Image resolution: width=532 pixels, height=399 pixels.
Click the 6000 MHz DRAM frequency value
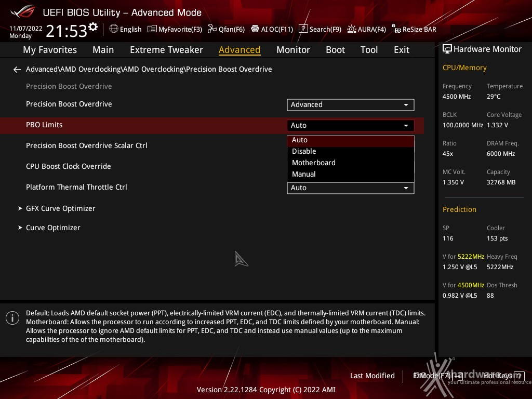click(501, 154)
